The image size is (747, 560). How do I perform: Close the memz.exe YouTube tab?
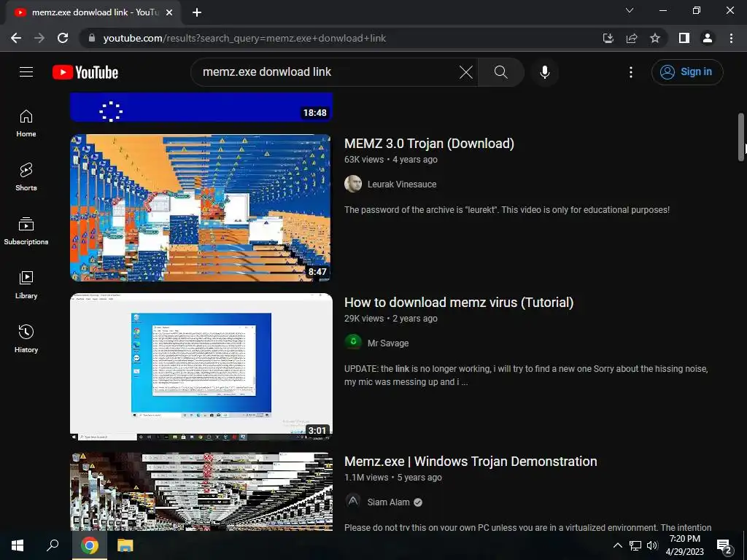pyautogui.click(x=169, y=12)
